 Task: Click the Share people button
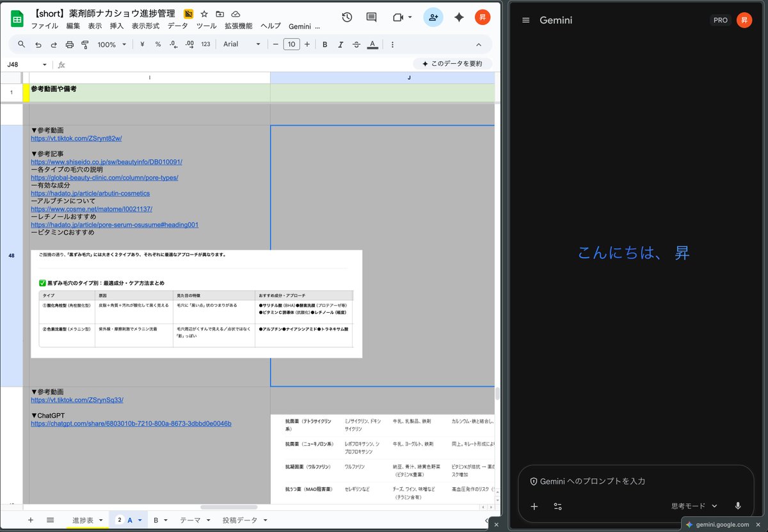coord(433,17)
